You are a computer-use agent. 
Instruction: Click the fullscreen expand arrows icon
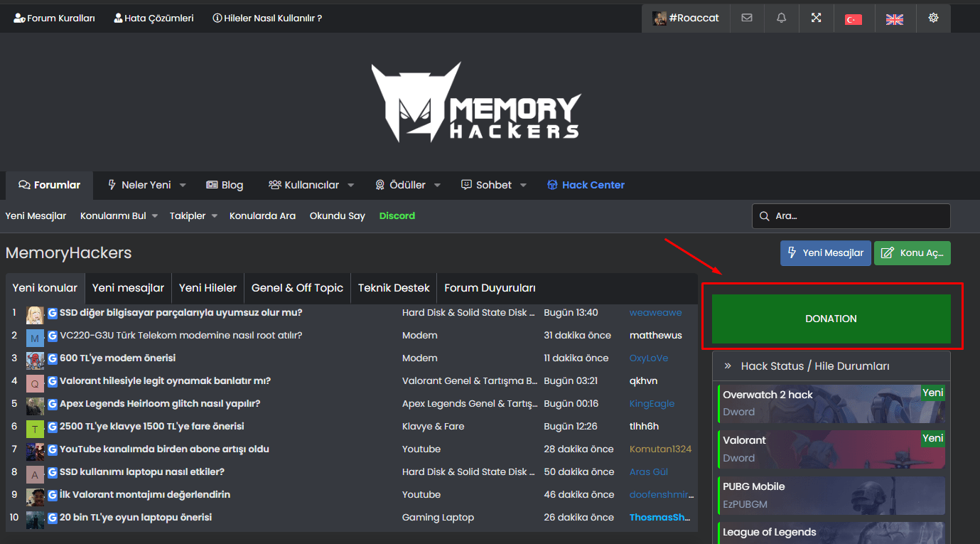(x=816, y=18)
